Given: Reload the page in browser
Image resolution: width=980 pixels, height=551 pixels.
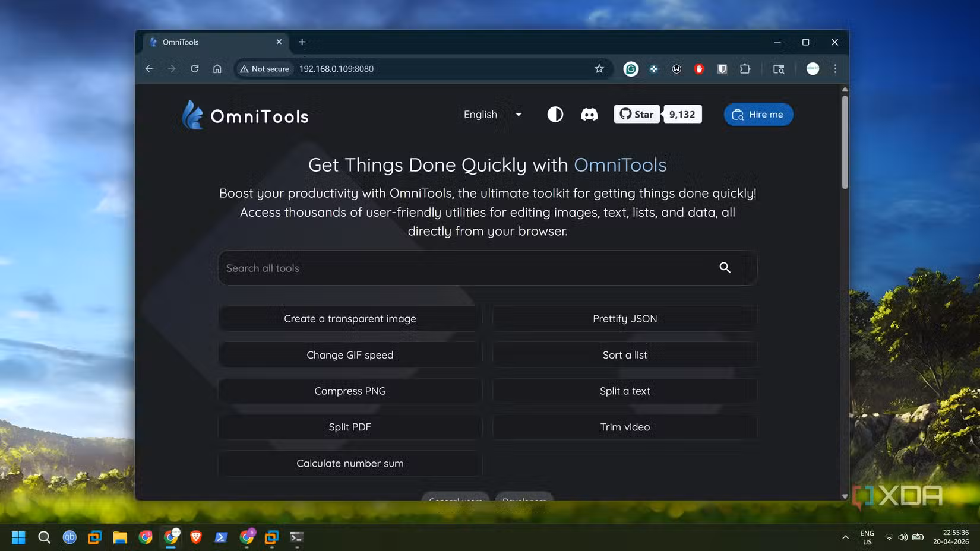Looking at the screenshot, I should tap(194, 69).
